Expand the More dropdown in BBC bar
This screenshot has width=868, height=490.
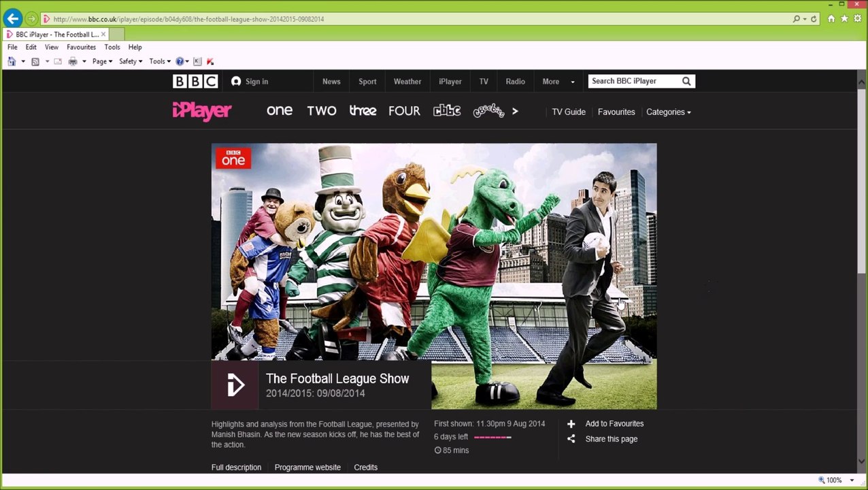(558, 81)
